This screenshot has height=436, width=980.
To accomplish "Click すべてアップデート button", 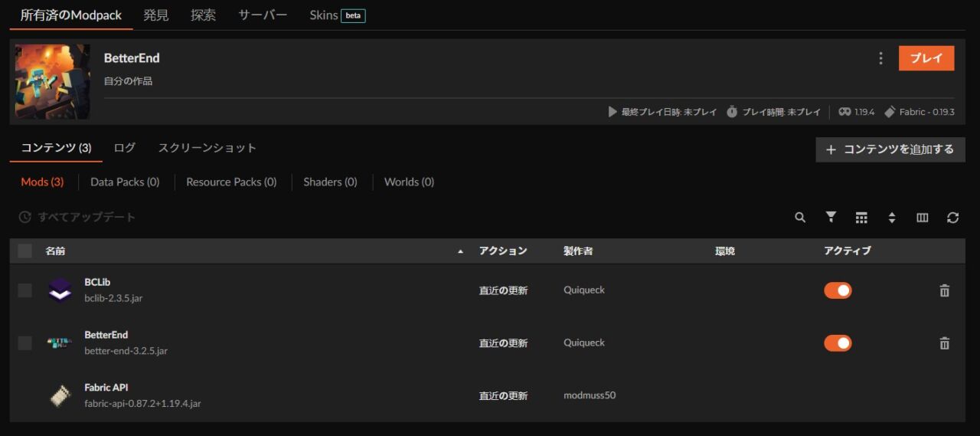I will [77, 218].
